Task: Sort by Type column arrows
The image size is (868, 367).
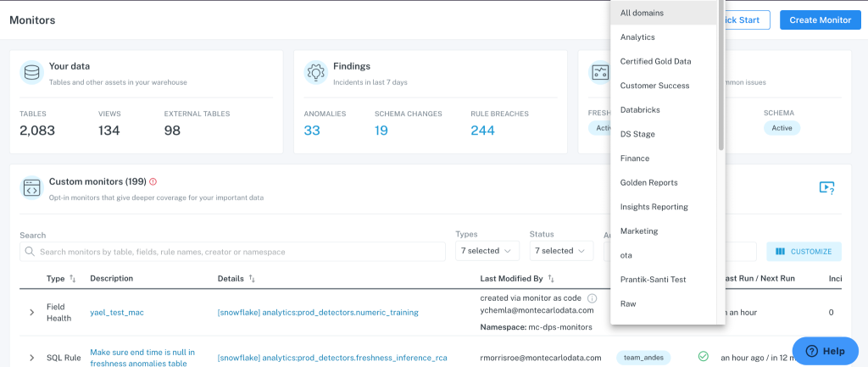Action: (x=73, y=279)
